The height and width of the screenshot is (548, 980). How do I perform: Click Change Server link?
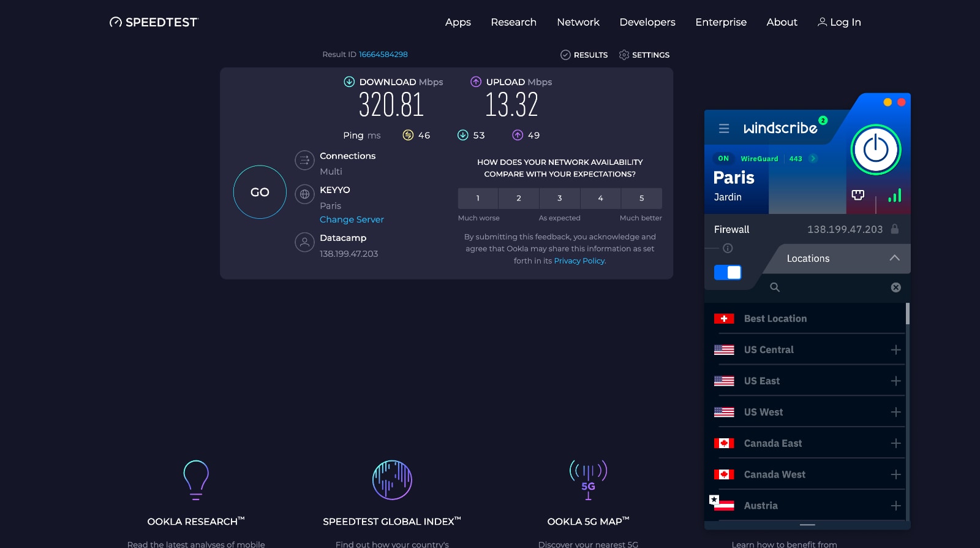pos(352,219)
